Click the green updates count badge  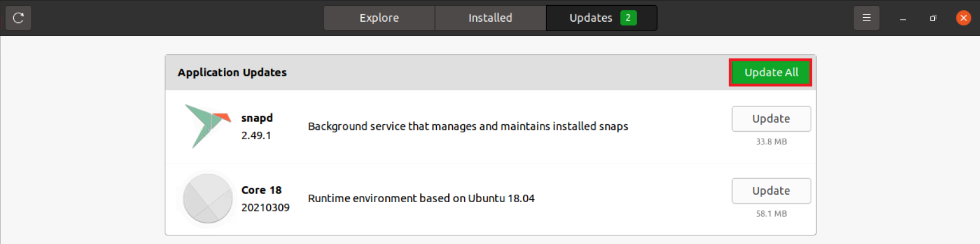pos(629,18)
